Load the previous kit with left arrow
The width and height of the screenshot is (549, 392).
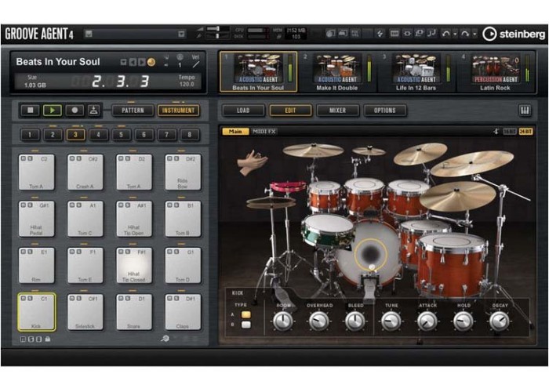click(x=133, y=62)
